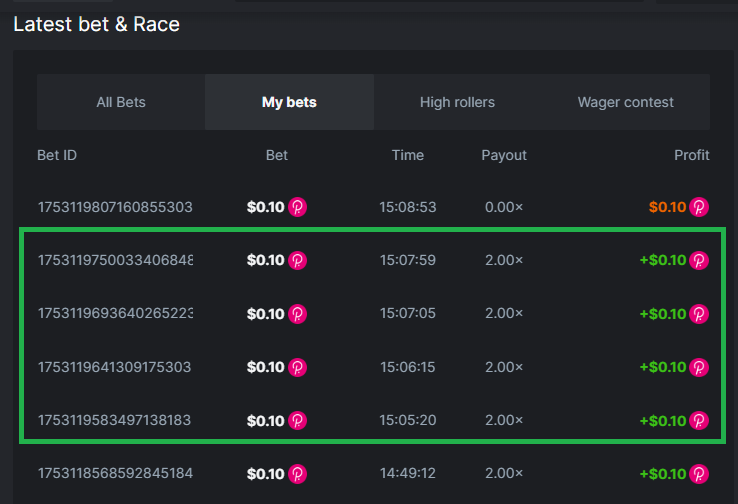The width and height of the screenshot is (738, 504).
Task: Switch to the All Bets tab
Action: (120, 102)
